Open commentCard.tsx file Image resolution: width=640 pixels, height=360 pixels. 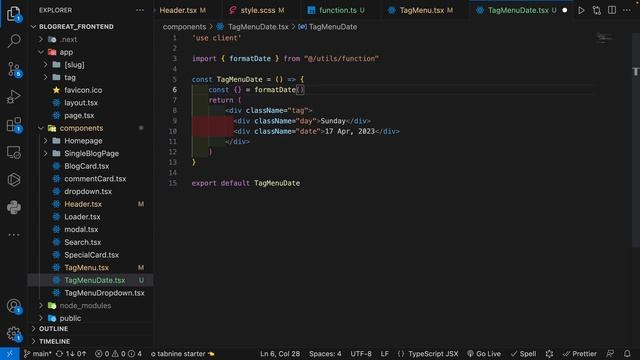pos(95,179)
